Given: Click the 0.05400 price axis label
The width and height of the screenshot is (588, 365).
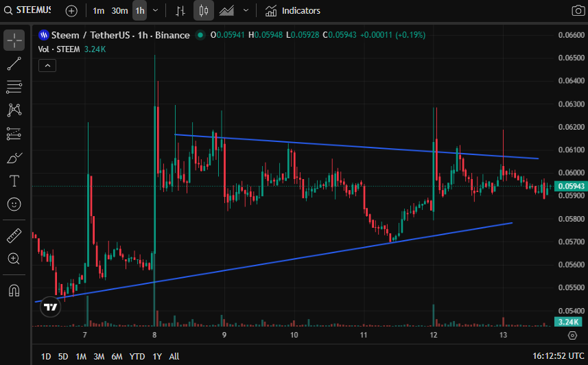Looking at the screenshot, I should 571,311.
